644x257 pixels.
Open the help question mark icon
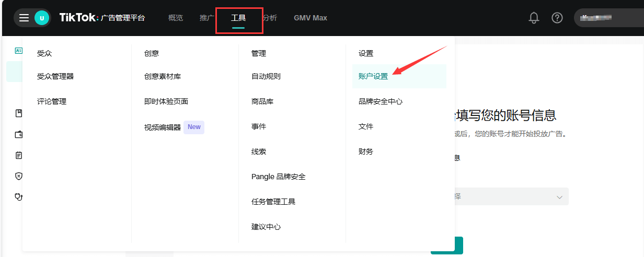[x=557, y=18]
